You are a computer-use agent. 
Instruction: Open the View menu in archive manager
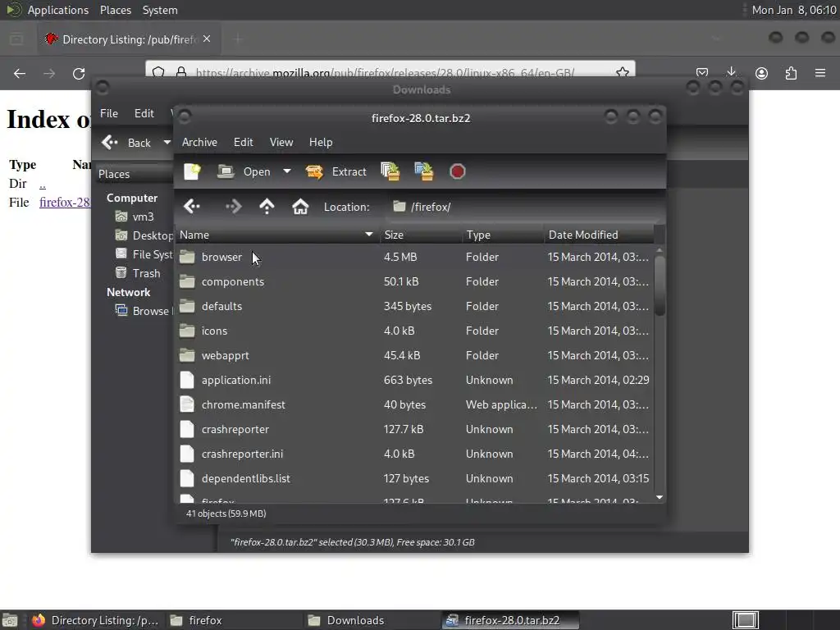click(281, 142)
